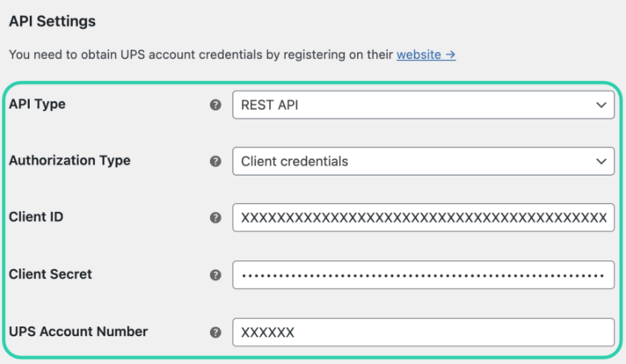Image resolution: width=626 pixels, height=364 pixels.
Task: Show the Client ID help tooltip icon
Action: pyautogui.click(x=215, y=217)
